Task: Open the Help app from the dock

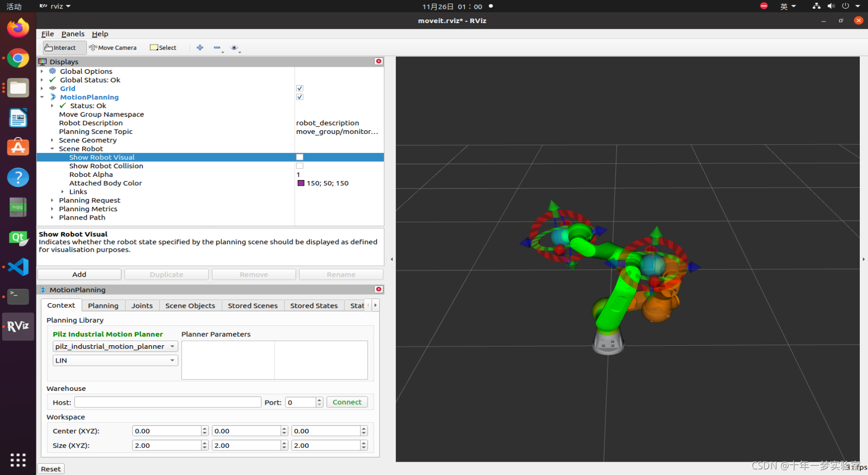Action: pyautogui.click(x=18, y=177)
